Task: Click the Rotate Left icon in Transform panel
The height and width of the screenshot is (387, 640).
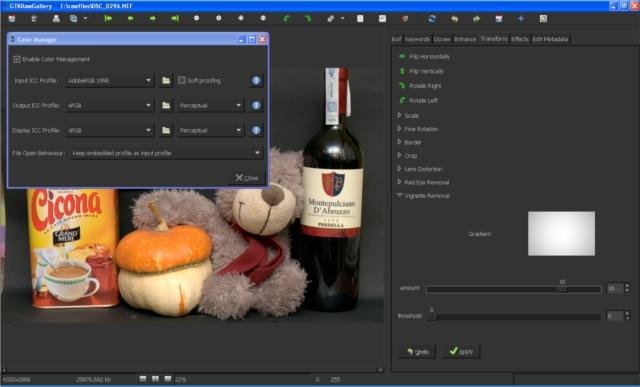Action: point(402,100)
